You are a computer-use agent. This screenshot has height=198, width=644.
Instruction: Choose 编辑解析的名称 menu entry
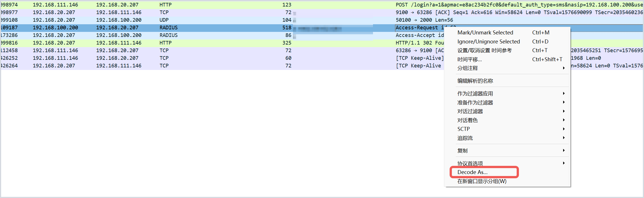coord(507,81)
